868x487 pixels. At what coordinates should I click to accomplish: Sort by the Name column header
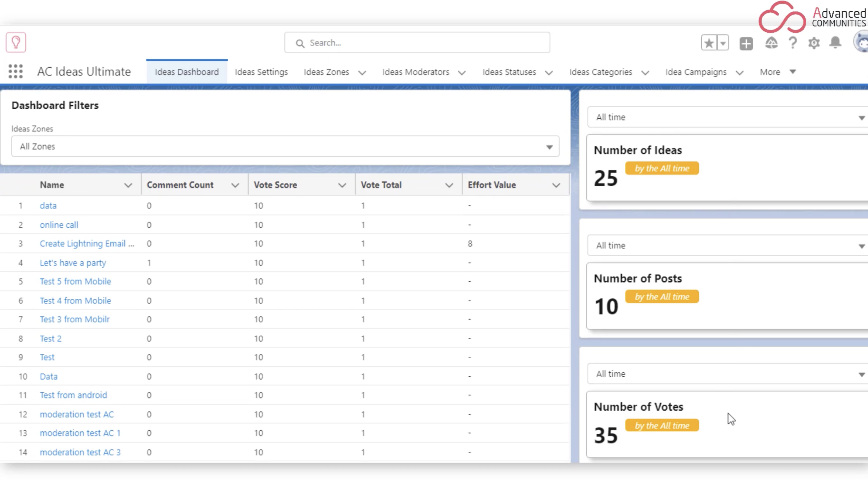pyautogui.click(x=52, y=185)
